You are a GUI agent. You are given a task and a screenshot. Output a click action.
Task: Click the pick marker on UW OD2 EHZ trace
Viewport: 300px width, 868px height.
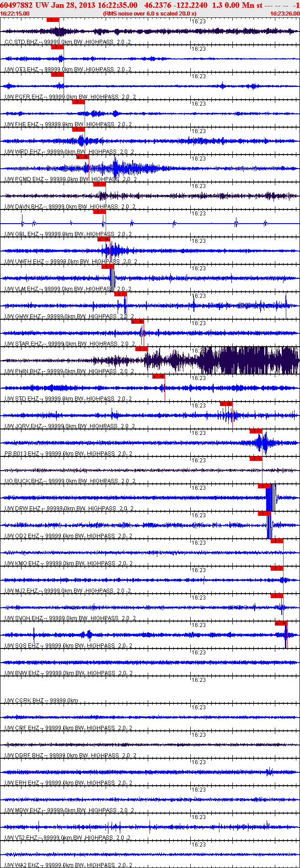tap(264, 514)
